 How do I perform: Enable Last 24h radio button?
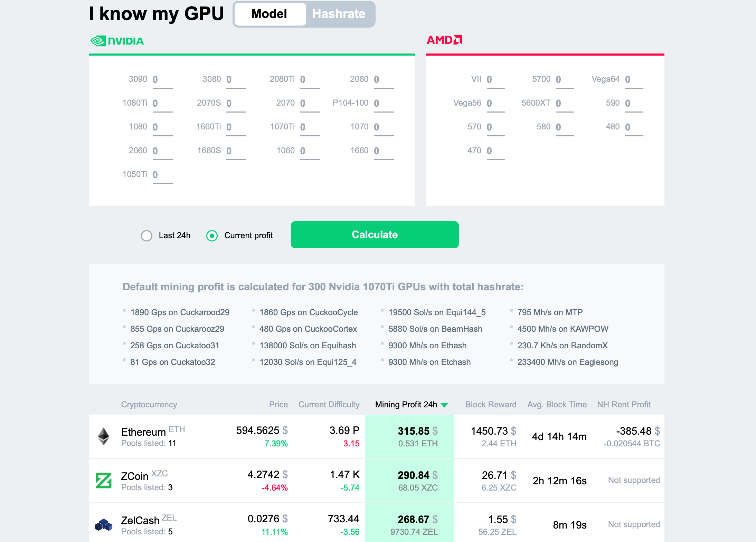point(147,235)
